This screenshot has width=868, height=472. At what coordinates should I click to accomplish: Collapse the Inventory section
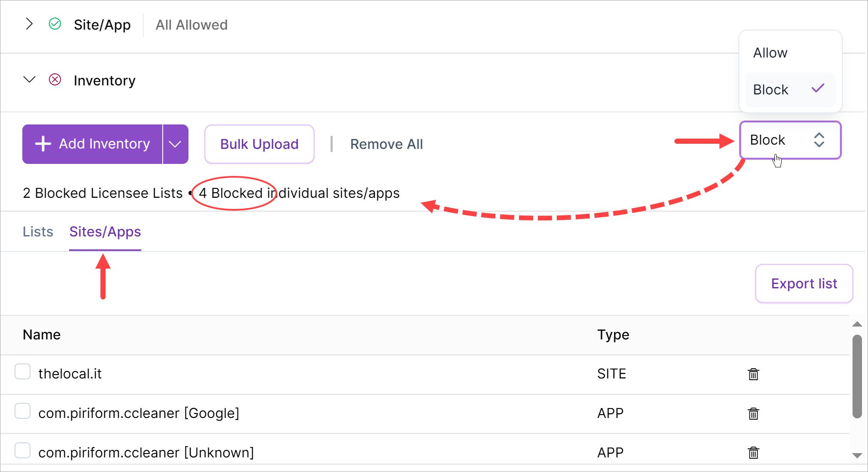tap(29, 80)
